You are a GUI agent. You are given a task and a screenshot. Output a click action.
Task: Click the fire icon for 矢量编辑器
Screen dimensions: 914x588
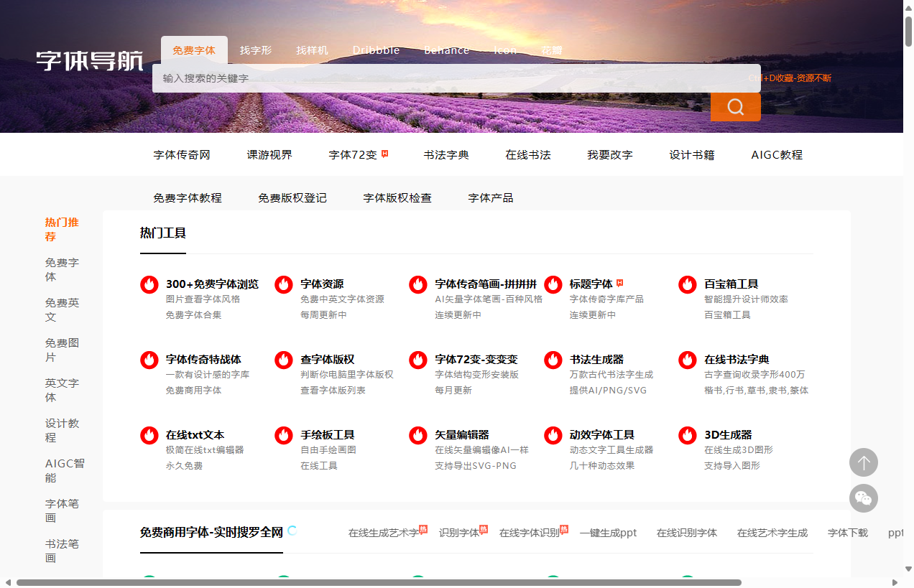418,434
